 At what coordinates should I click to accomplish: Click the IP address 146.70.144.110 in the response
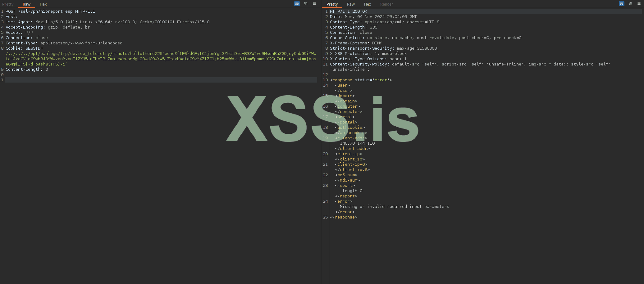point(357,143)
